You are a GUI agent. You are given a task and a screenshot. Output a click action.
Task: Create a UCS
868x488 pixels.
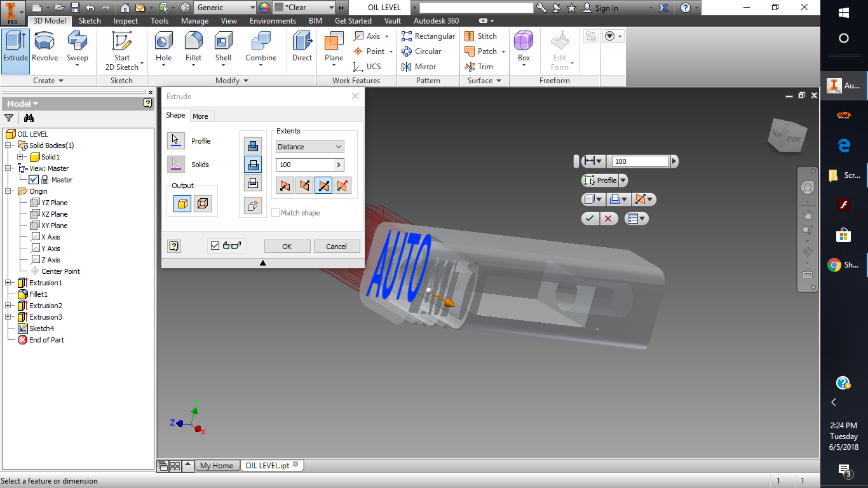(x=367, y=67)
